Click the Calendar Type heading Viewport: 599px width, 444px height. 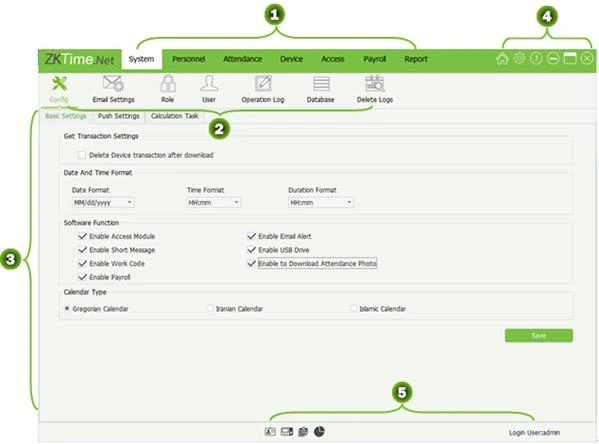(85, 292)
